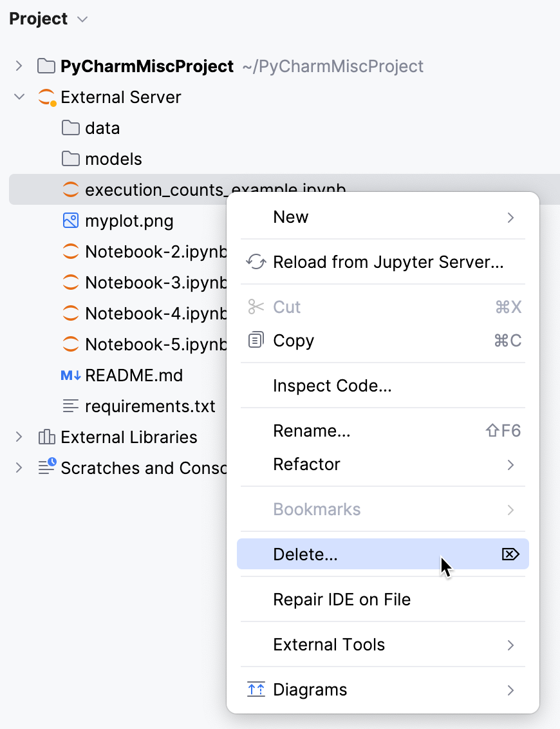
Task: Click the scissors icon next to Cut
Action: click(256, 307)
